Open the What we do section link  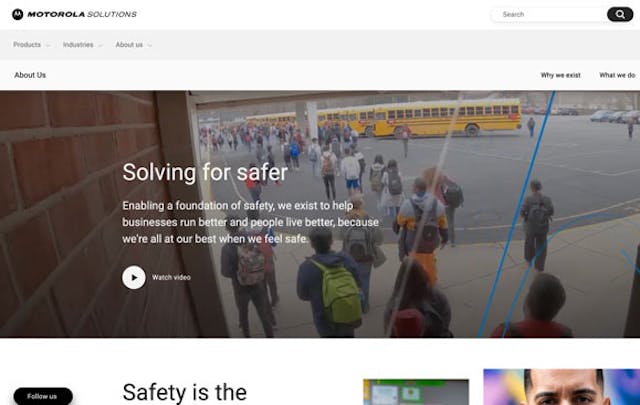617,75
